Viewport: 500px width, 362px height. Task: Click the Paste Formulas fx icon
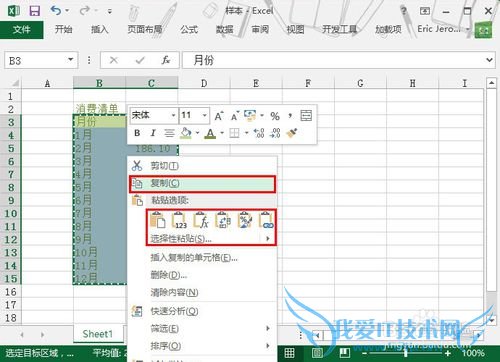coord(201,220)
